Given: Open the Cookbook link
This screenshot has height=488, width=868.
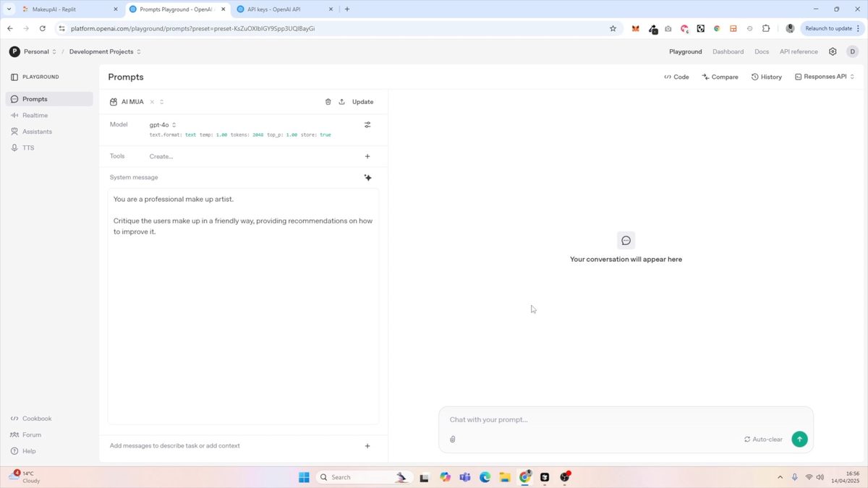Looking at the screenshot, I should tap(31, 419).
